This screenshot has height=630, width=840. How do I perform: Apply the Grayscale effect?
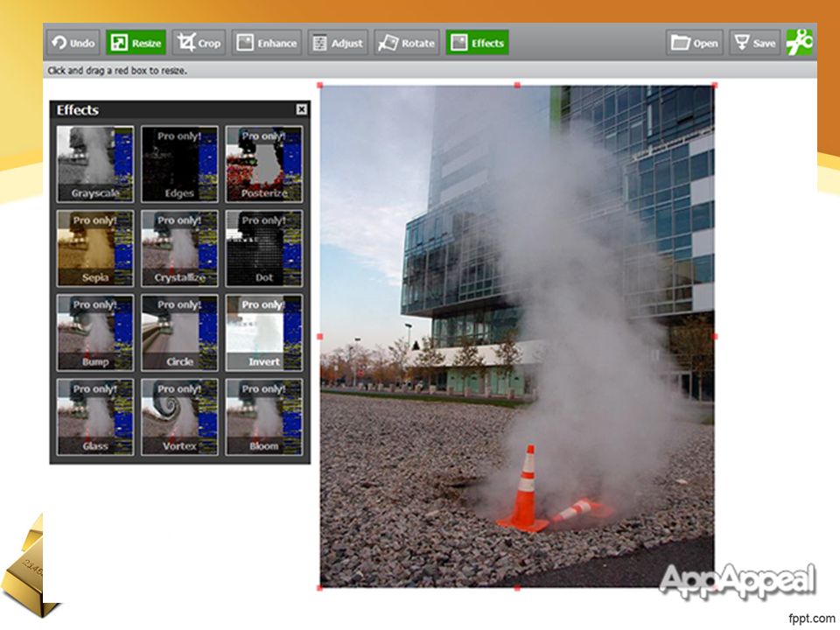(95, 164)
